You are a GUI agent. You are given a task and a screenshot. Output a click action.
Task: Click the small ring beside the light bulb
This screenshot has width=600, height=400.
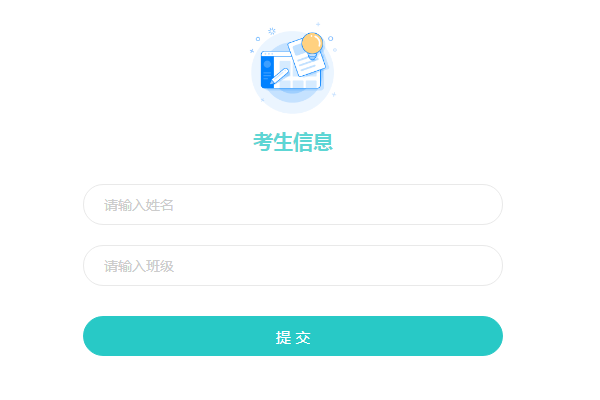point(331,39)
